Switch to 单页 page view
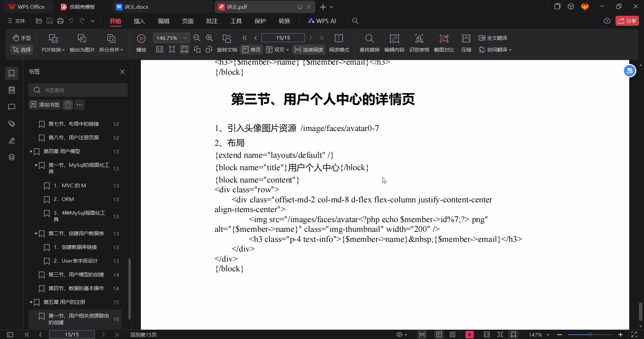This screenshot has width=644, height=339. [x=252, y=50]
